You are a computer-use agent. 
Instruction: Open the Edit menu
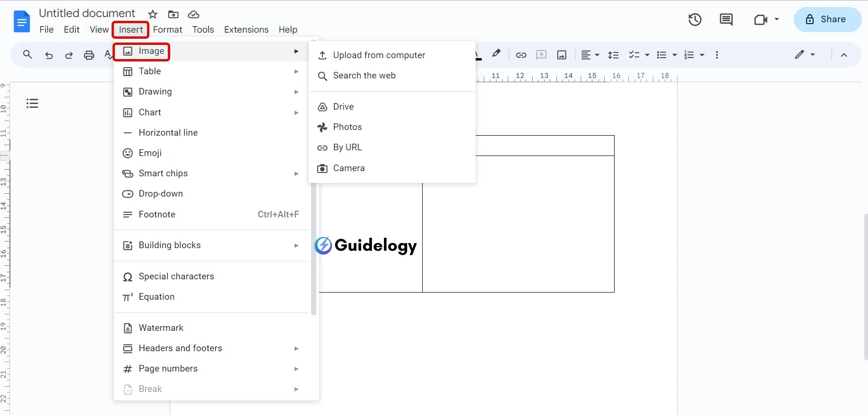click(71, 29)
